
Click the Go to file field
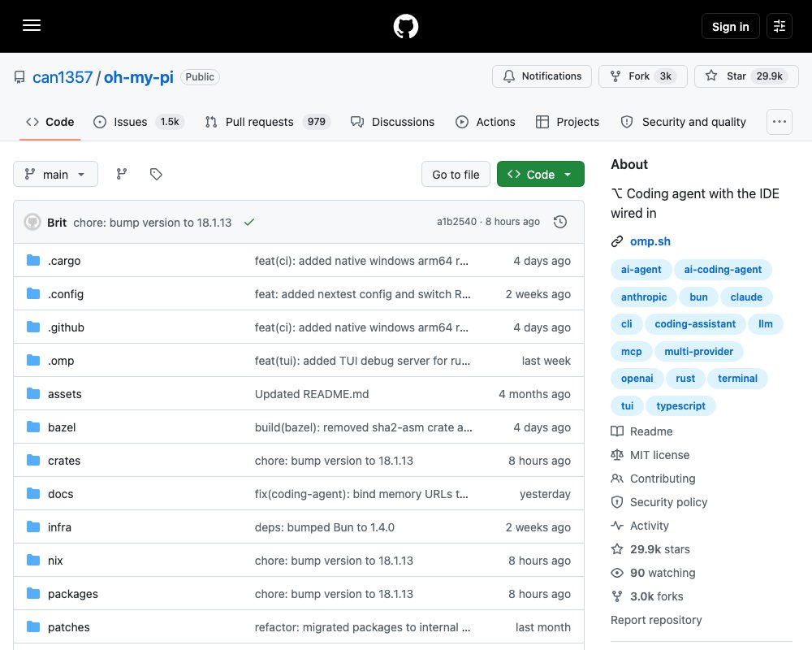pyautogui.click(x=456, y=174)
